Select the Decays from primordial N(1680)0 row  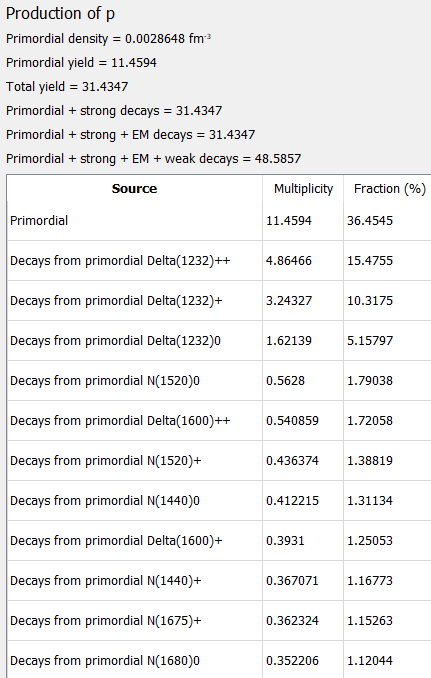(x=219, y=660)
